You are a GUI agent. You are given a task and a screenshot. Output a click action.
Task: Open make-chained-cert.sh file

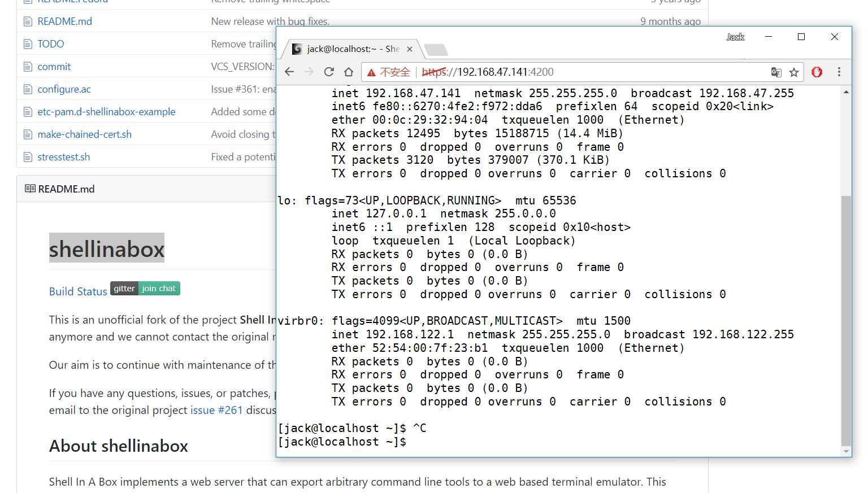pos(85,134)
